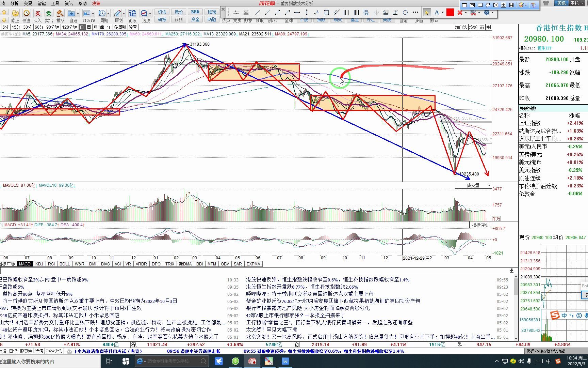
Task: Expand the 选股 dropdown arrow
Action: pyautogui.click(x=150, y=13)
